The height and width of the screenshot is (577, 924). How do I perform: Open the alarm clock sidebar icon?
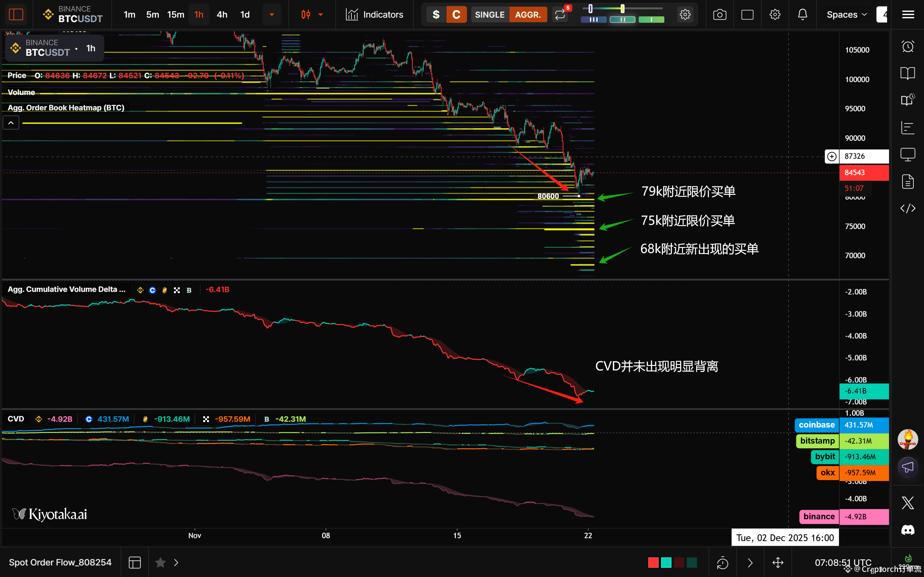pos(908,47)
